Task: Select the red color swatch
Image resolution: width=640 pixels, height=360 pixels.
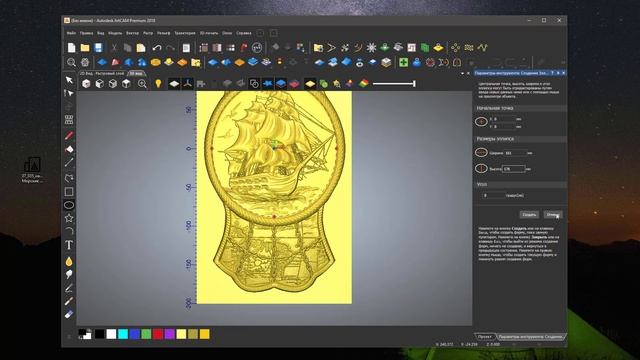Action: [158, 334]
